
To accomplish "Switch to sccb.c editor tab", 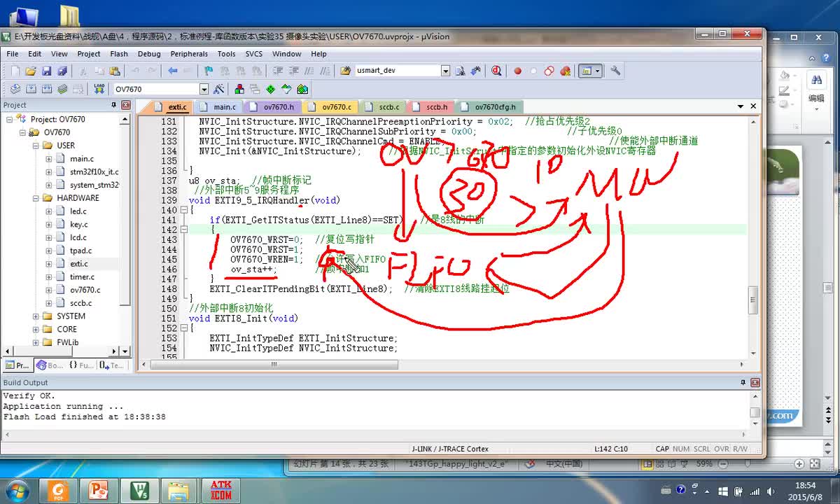I will click(x=383, y=107).
